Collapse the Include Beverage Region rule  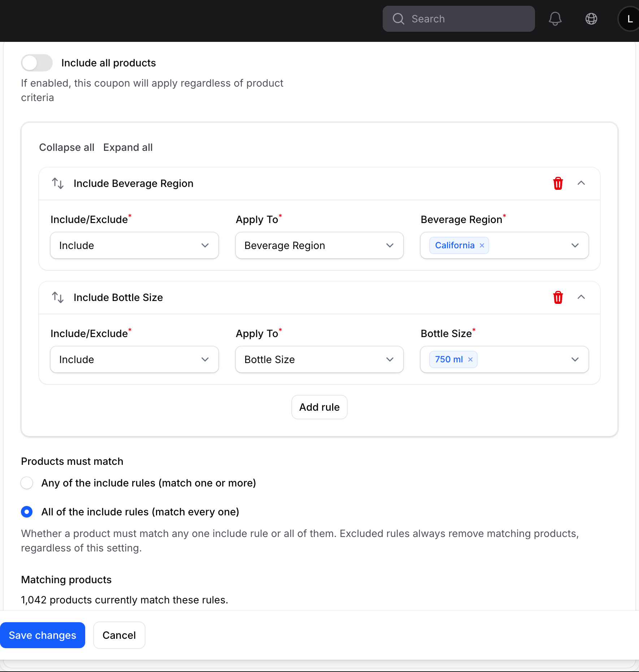(581, 183)
